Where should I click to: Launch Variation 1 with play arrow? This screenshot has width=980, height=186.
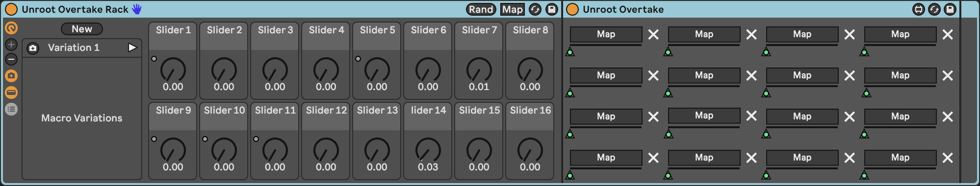point(132,47)
